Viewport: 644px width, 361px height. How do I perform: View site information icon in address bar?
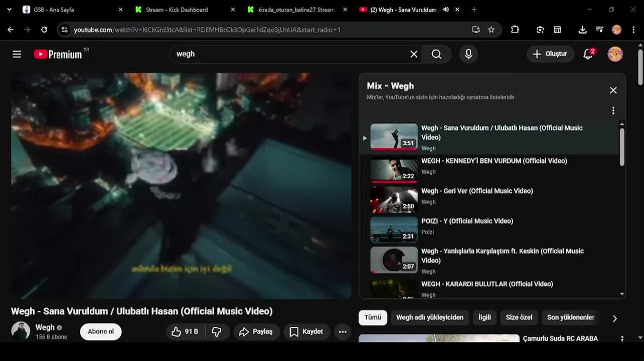[64, 30]
